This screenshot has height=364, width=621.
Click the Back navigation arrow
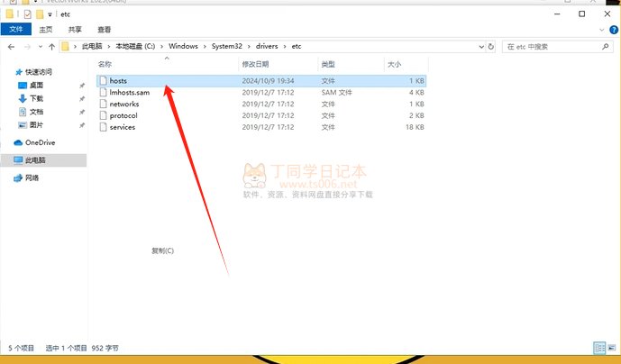(x=11, y=47)
